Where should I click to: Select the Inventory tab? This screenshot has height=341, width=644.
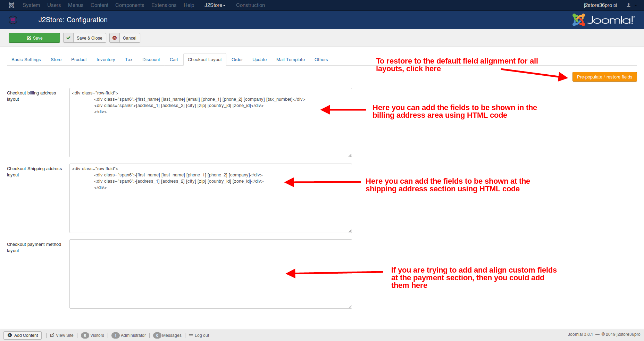tap(106, 60)
